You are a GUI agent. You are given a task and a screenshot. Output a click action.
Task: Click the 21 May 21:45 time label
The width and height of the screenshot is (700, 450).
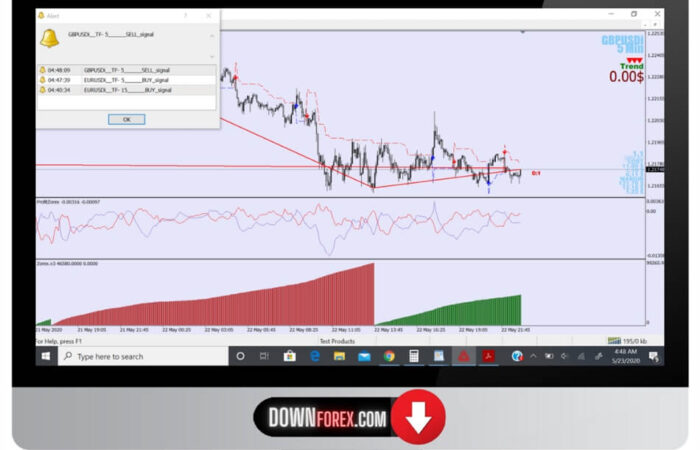pyautogui.click(x=134, y=330)
